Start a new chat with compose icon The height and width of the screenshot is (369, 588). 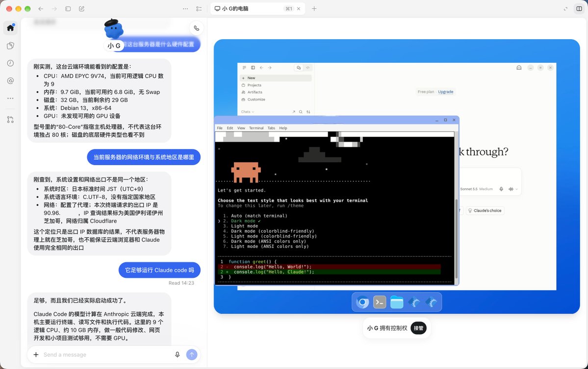tap(82, 9)
